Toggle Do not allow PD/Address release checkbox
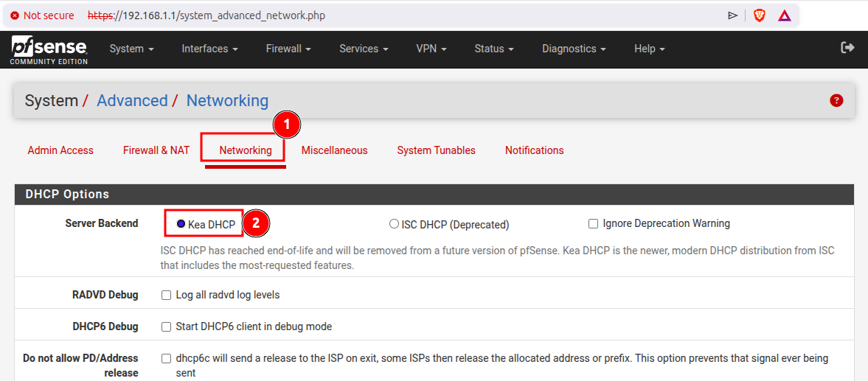 (166, 359)
